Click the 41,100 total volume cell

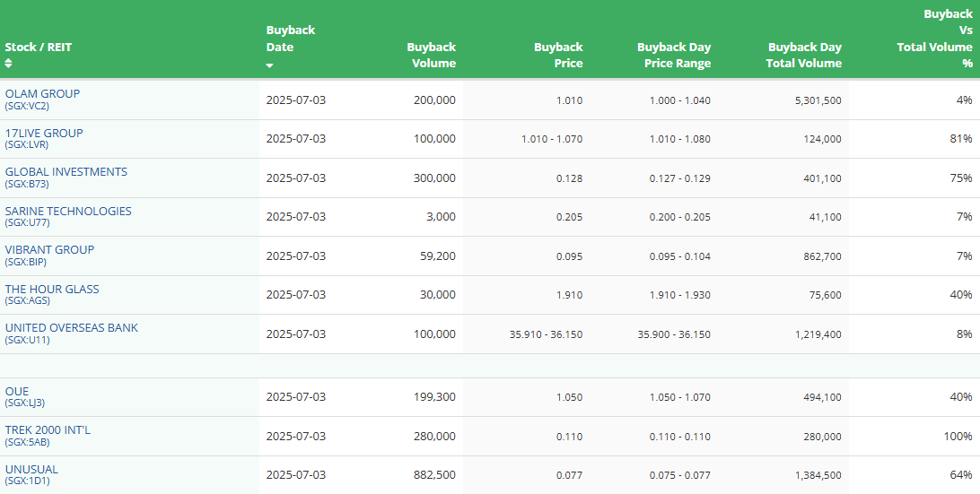coord(825,217)
